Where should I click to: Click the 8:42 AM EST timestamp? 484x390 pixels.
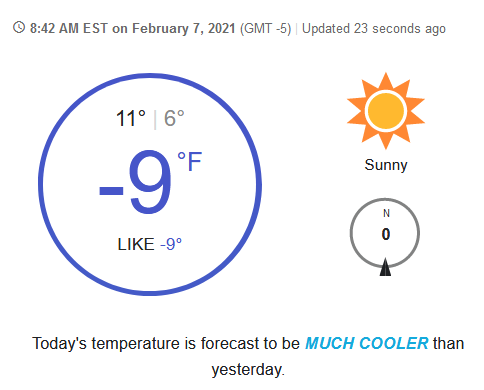[69, 28]
